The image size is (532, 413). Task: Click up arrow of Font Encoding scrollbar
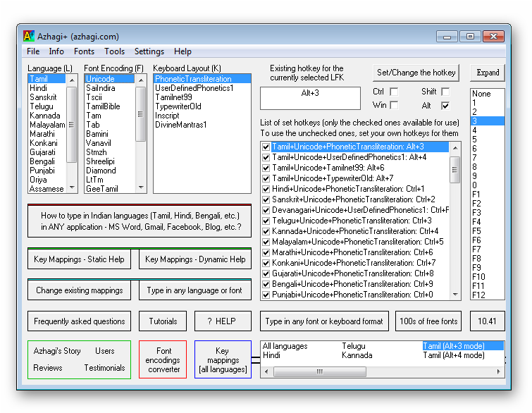141,80
